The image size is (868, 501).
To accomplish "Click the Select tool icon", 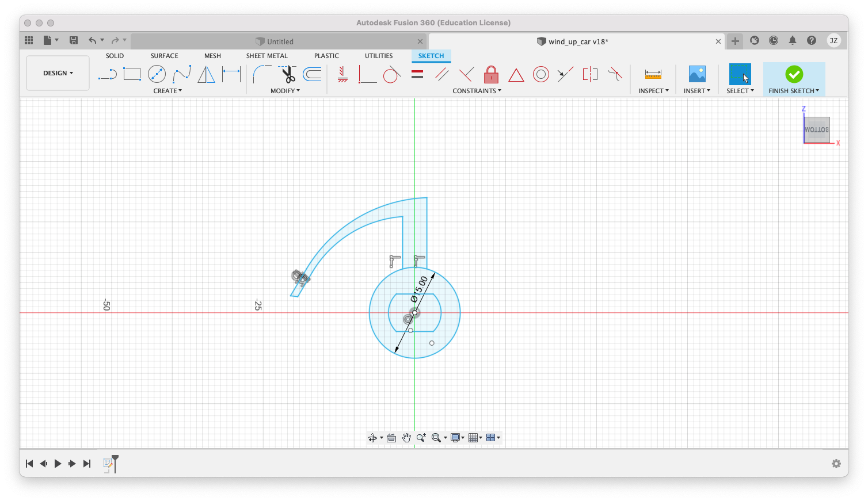I will pyautogui.click(x=740, y=74).
